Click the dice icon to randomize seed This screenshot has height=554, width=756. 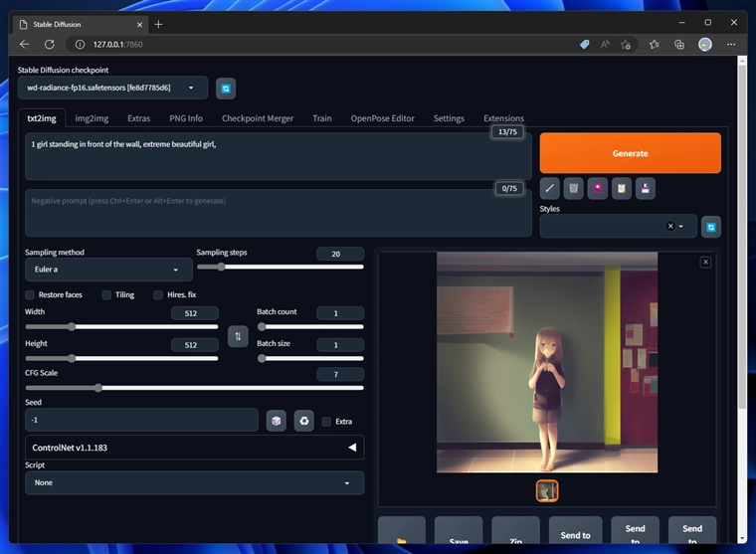click(x=277, y=421)
